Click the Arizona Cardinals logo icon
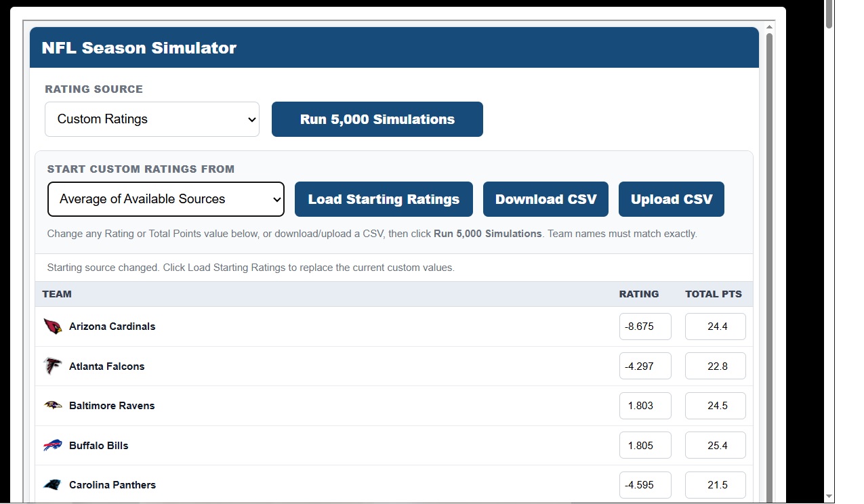This screenshot has height=504, width=864. point(53,327)
